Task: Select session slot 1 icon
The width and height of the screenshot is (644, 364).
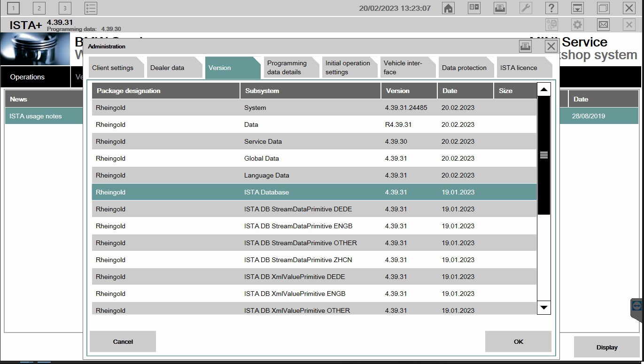Action: [x=14, y=8]
